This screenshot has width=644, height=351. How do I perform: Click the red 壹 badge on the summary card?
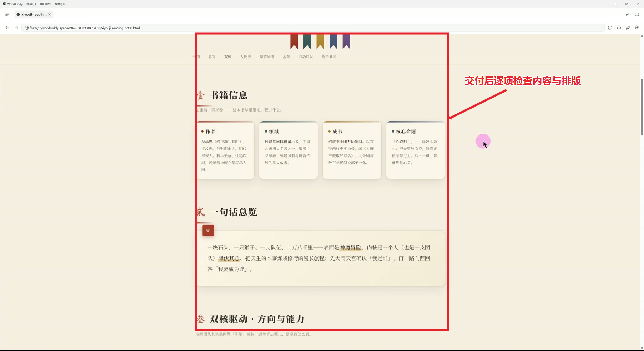208,231
